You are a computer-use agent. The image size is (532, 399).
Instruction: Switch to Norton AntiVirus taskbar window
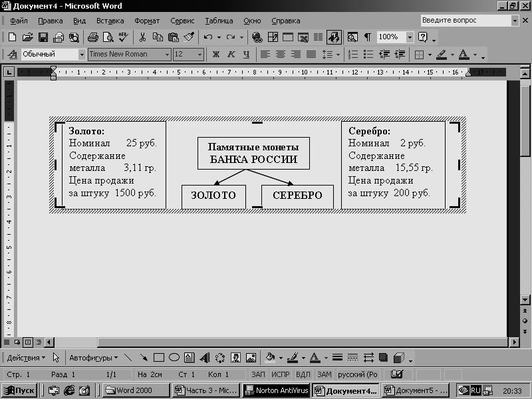click(276, 390)
